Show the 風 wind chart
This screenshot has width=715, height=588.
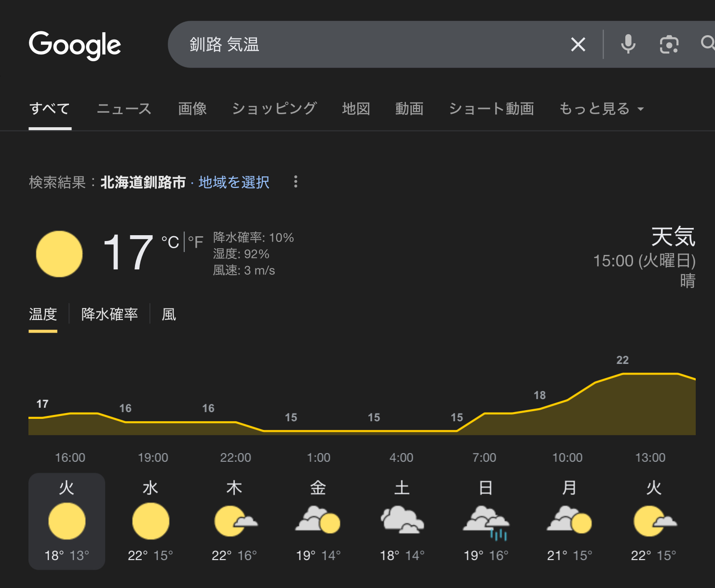point(169,314)
